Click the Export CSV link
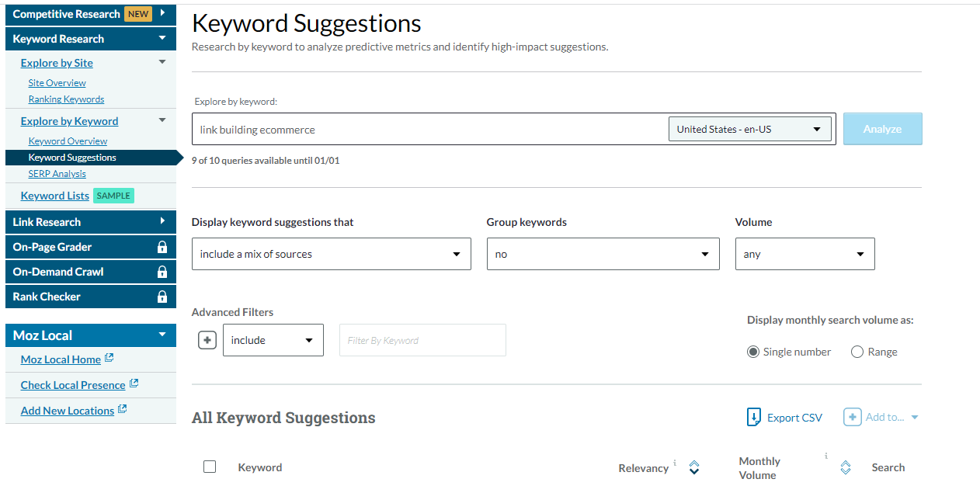 coord(794,418)
